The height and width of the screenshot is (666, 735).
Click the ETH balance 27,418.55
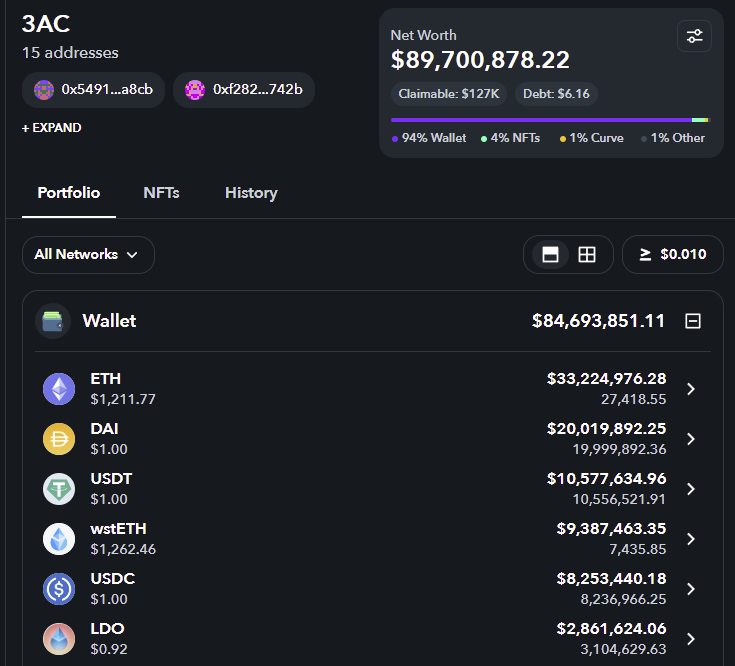(x=634, y=399)
